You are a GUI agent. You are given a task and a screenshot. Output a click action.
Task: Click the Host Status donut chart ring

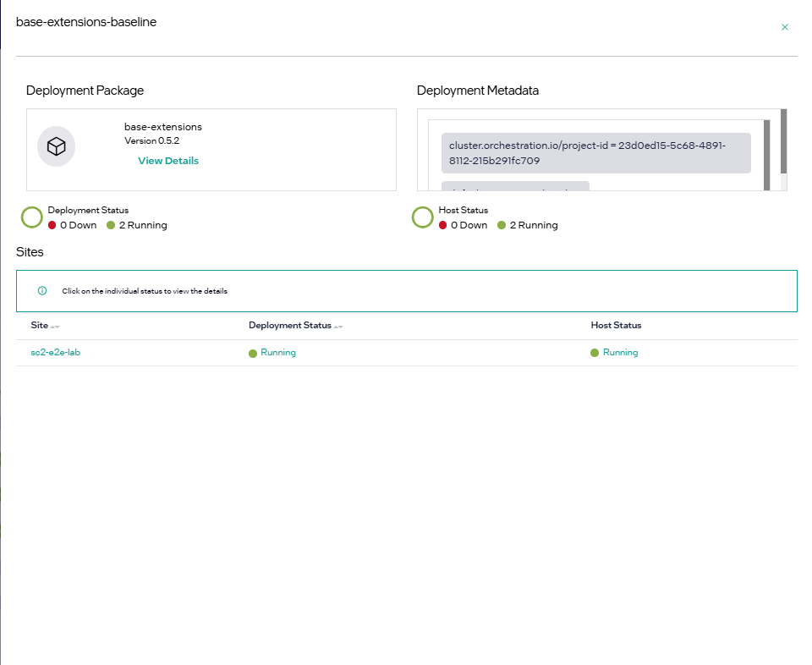[x=423, y=217]
